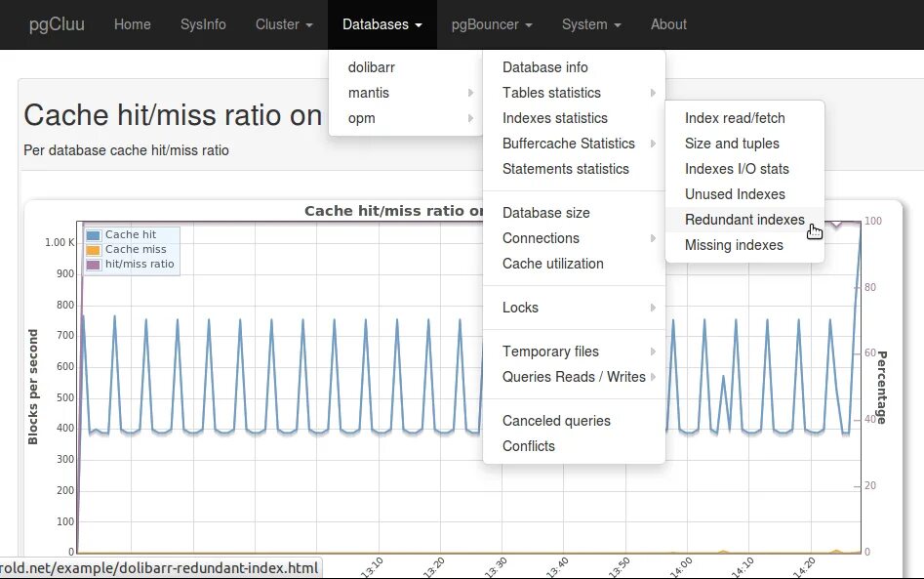Collapse the Databases dropdown menu
This screenshot has width=924, height=579.
pyautogui.click(x=382, y=24)
